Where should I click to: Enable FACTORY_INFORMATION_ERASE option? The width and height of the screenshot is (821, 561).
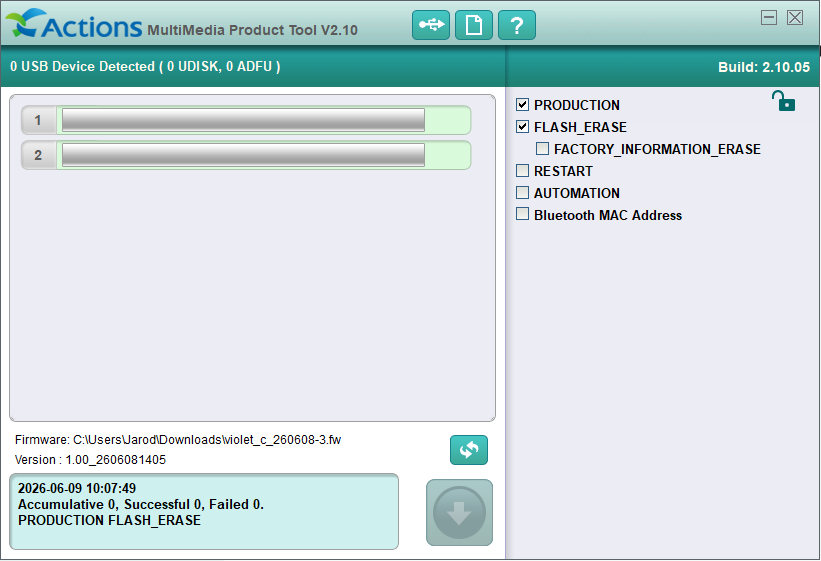click(542, 149)
